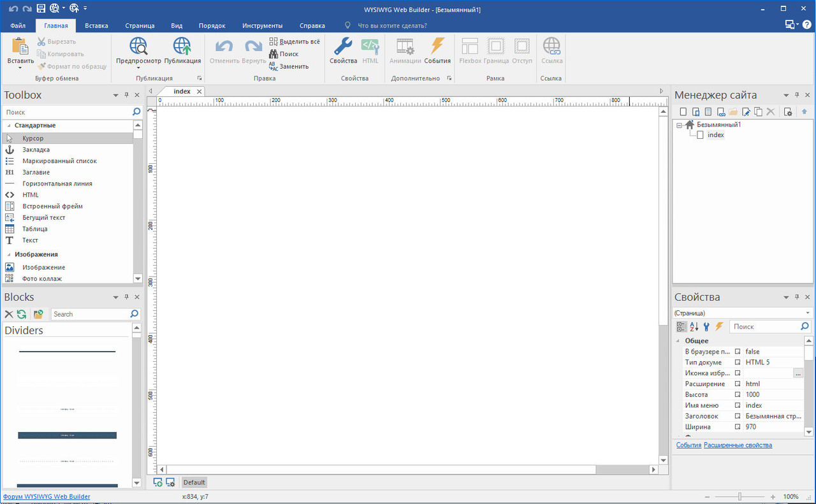Click the Default breakpoint button
This screenshot has height=504, width=816.
pyautogui.click(x=194, y=482)
